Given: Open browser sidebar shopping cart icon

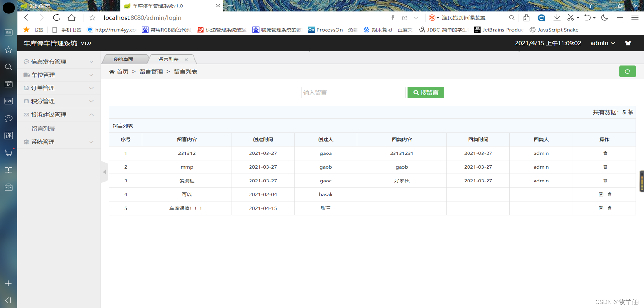Looking at the screenshot, I should pos(9,153).
